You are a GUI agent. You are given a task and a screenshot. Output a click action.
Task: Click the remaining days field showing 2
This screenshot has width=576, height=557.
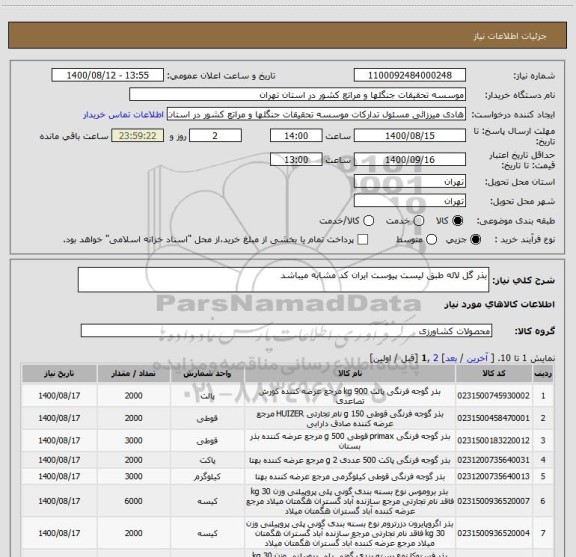pos(215,135)
